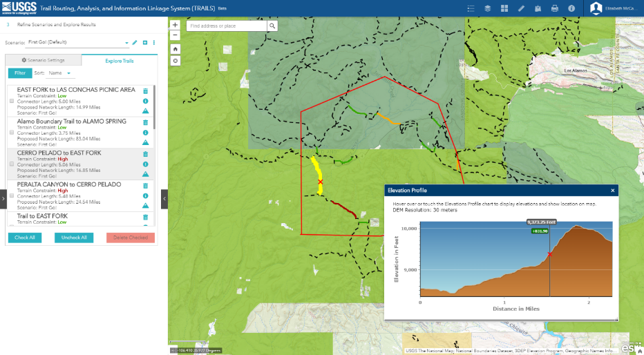
Task: Delete the Trail to EAST FORK entry
Action: (x=145, y=218)
